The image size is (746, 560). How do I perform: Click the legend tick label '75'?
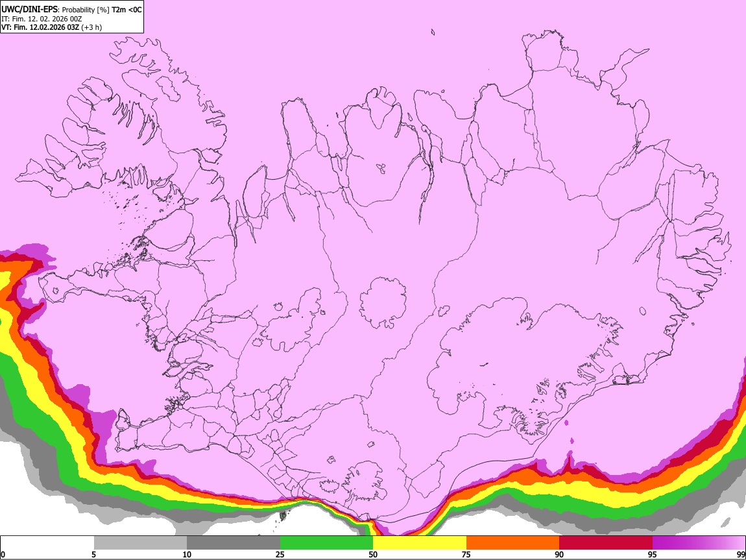click(466, 554)
